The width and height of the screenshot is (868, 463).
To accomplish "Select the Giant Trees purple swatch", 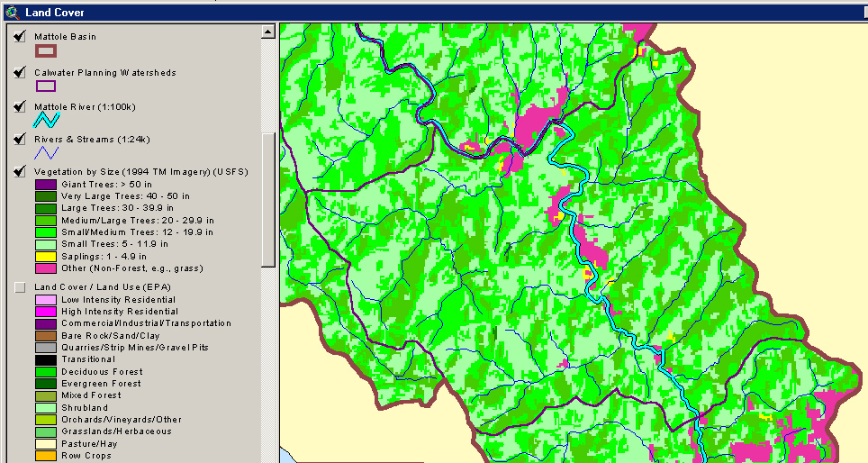I will [46, 185].
